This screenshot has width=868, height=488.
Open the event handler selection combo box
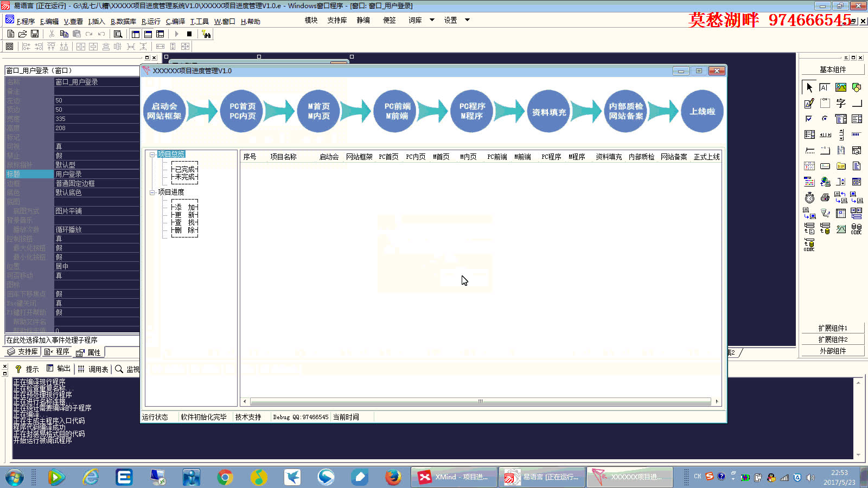pos(72,340)
